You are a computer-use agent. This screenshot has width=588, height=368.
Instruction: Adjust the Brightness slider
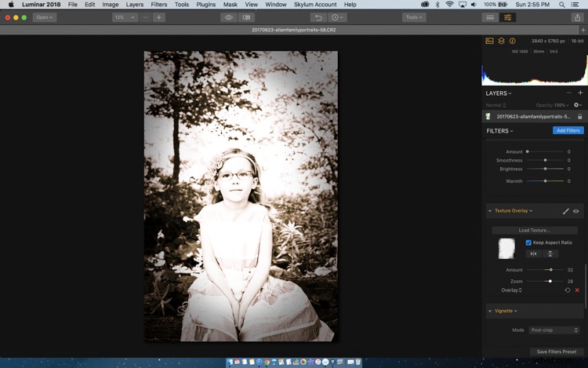[x=545, y=169]
